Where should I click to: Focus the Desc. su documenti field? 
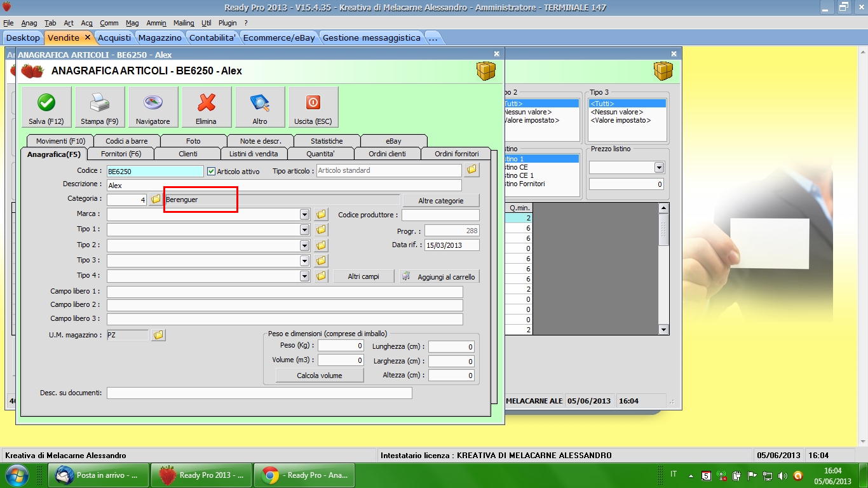259,393
